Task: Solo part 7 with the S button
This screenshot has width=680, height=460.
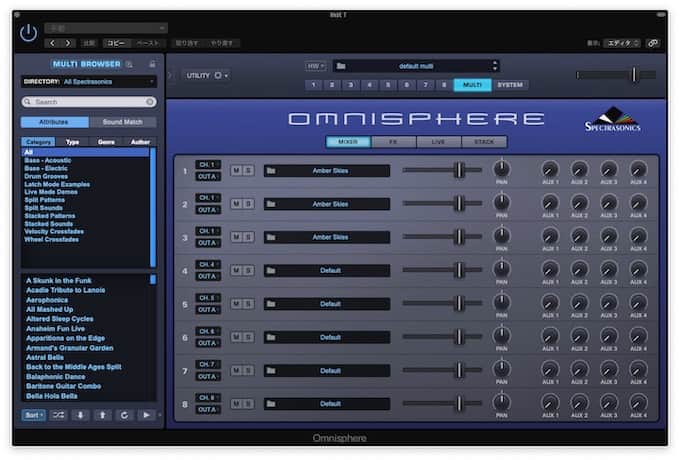Action: 248,371
